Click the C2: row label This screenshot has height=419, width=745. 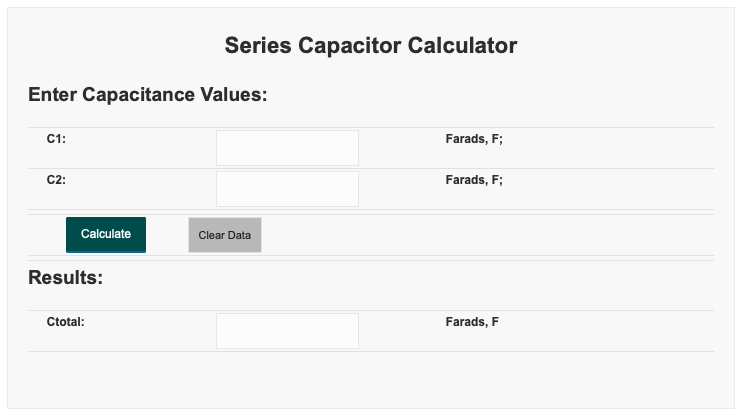[x=56, y=180]
